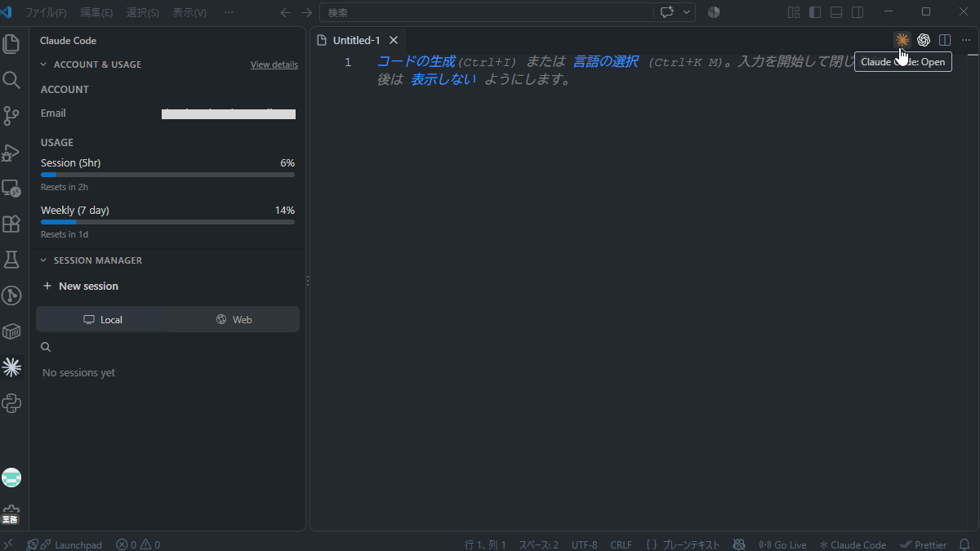This screenshot has height=551, width=980.
Task: Open errors and warnings count in status bar
Action: point(138,544)
